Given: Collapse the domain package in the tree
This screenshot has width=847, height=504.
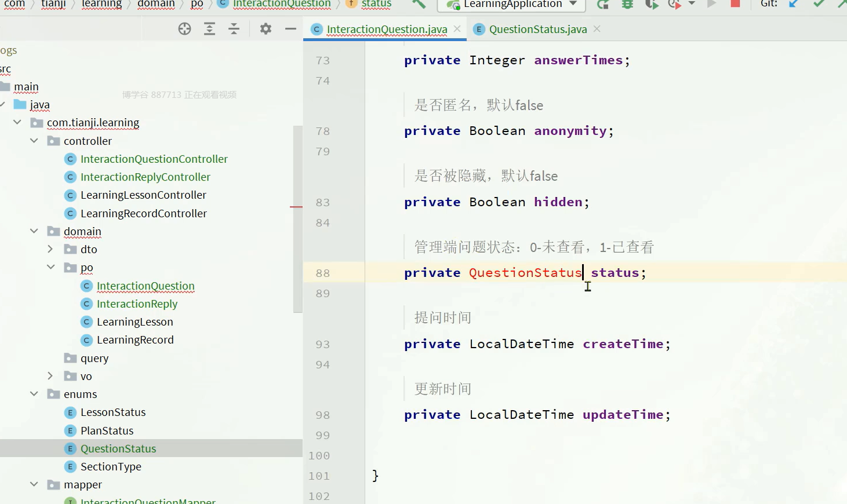Looking at the screenshot, I should click(x=34, y=231).
